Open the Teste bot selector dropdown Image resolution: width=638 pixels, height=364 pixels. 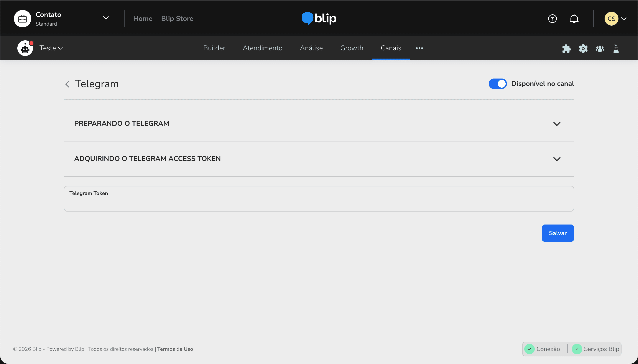pyautogui.click(x=51, y=48)
